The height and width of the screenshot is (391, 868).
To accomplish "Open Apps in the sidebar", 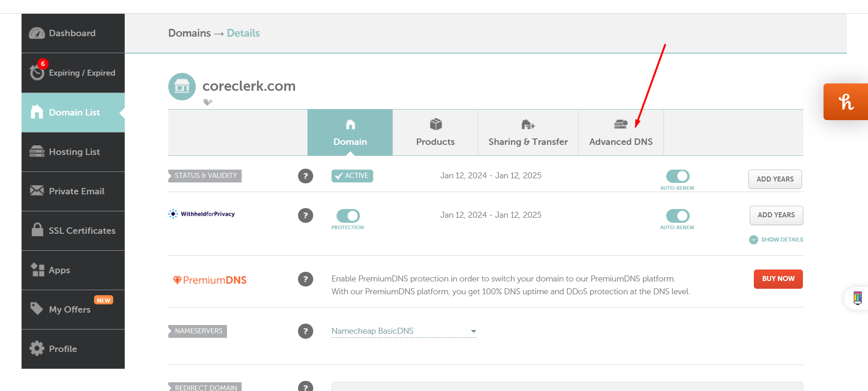I will 73,270.
